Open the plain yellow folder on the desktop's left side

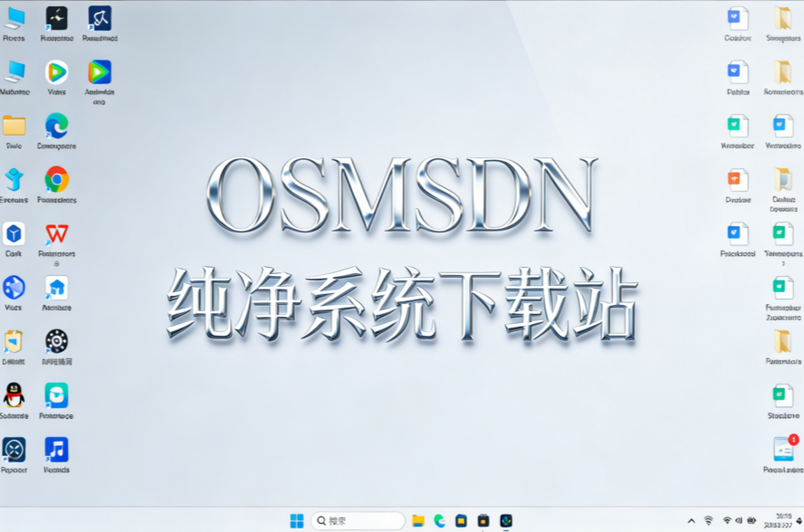14,126
